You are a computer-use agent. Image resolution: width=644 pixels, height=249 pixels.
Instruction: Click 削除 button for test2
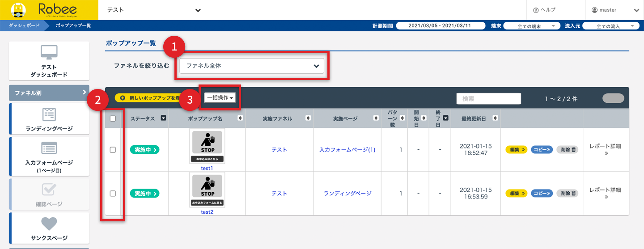point(568,194)
